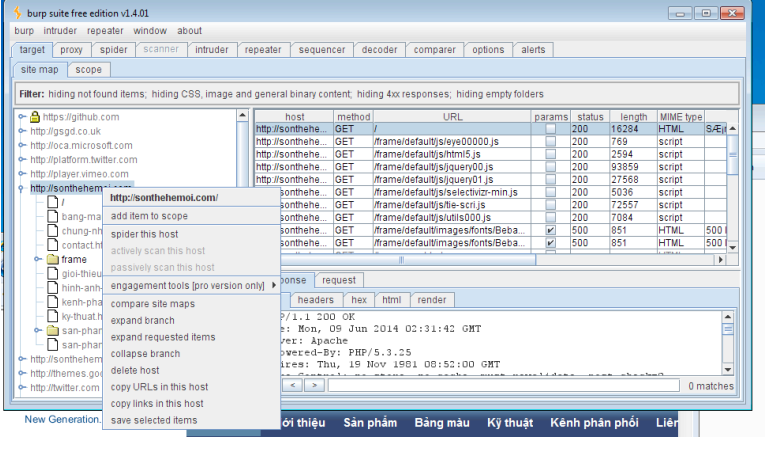Click the page icon next to kenh-pha

(x=53, y=302)
